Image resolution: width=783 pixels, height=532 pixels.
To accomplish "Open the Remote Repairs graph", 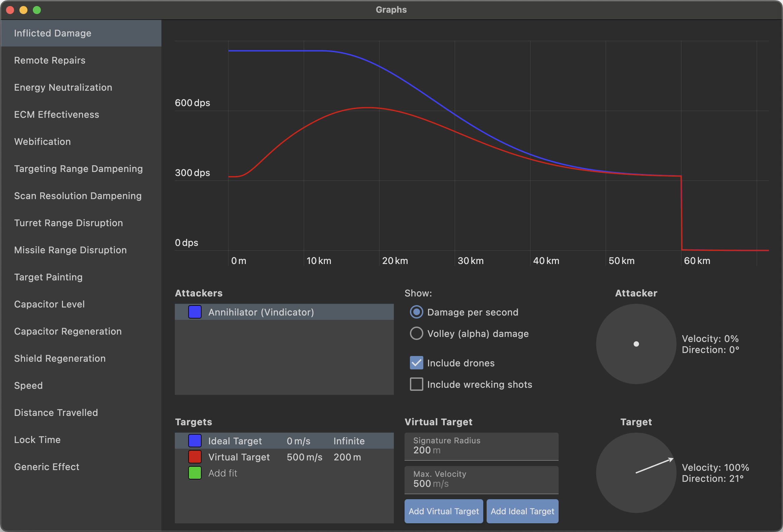I will pyautogui.click(x=50, y=60).
